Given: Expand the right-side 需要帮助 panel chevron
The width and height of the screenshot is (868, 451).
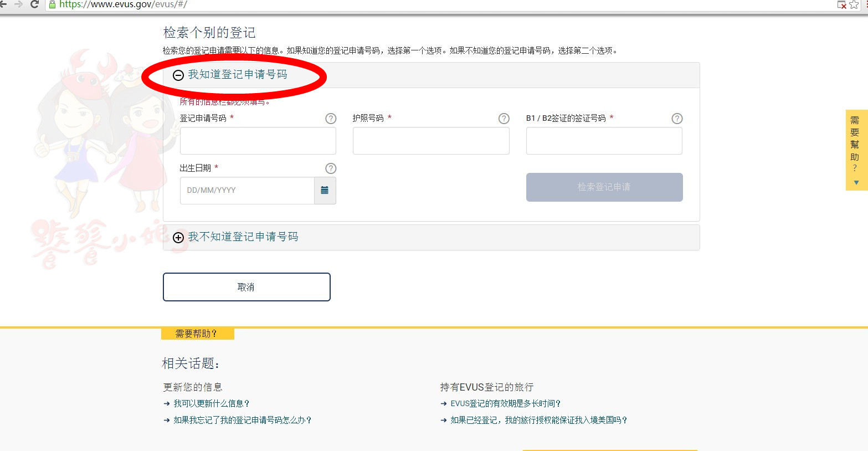Looking at the screenshot, I should [856, 182].
